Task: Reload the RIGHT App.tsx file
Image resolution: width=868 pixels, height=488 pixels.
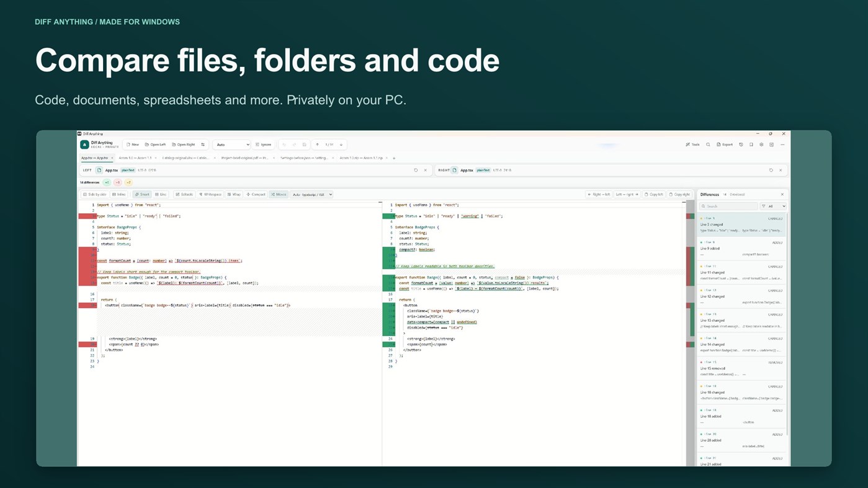Action: 771,170
